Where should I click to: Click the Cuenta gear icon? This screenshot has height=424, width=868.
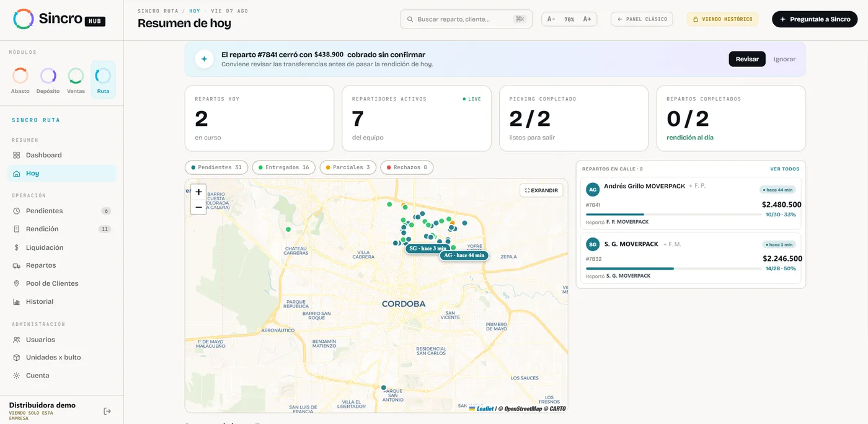coord(17,376)
